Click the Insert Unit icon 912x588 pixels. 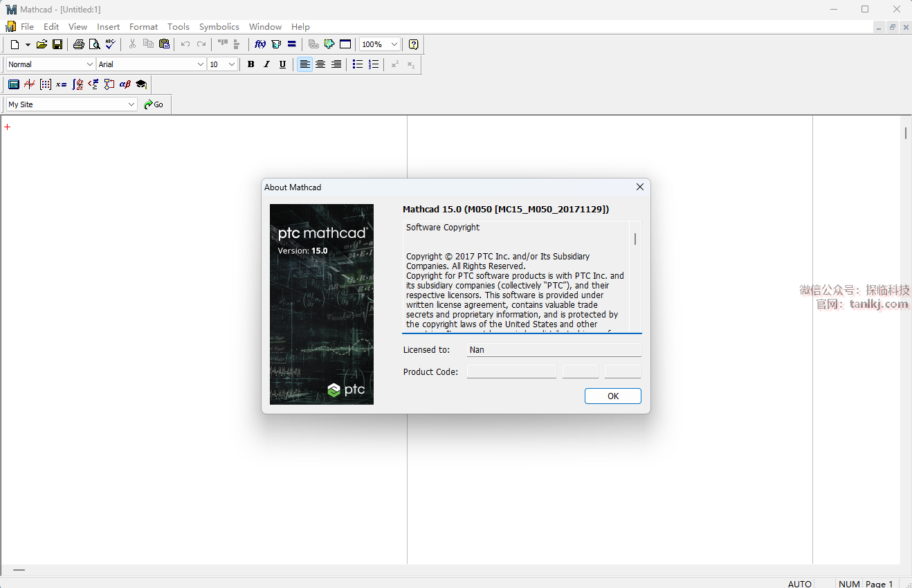[x=276, y=44]
